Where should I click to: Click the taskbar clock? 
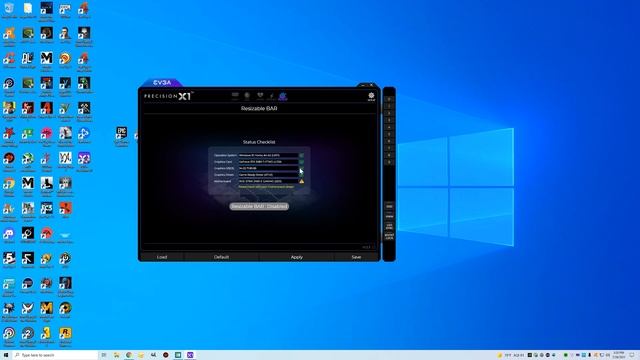[x=619, y=355]
